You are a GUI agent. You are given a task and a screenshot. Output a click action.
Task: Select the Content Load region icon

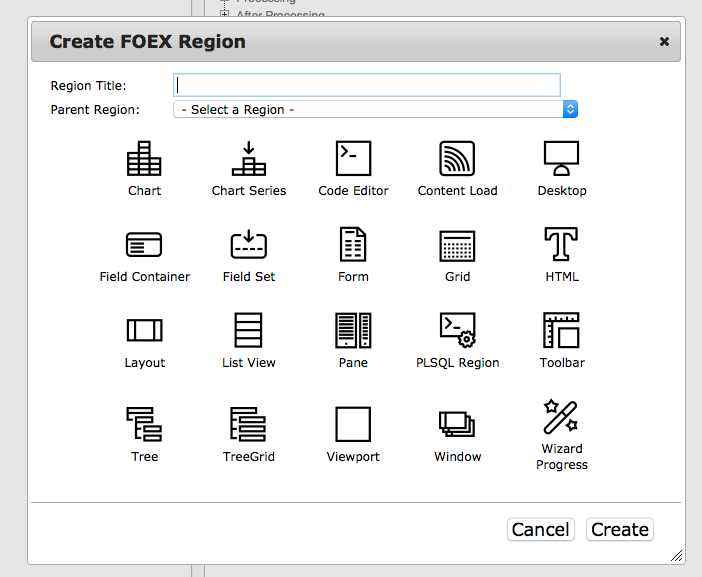coord(457,159)
